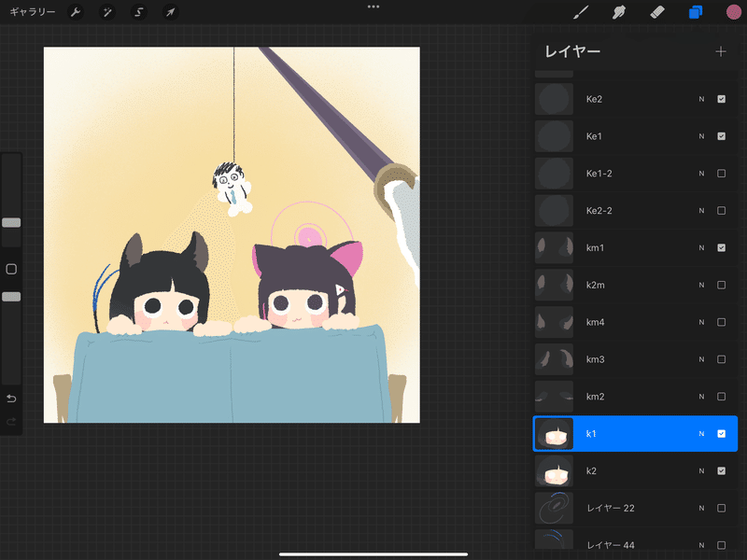Hide the k1 layer

[x=721, y=433]
